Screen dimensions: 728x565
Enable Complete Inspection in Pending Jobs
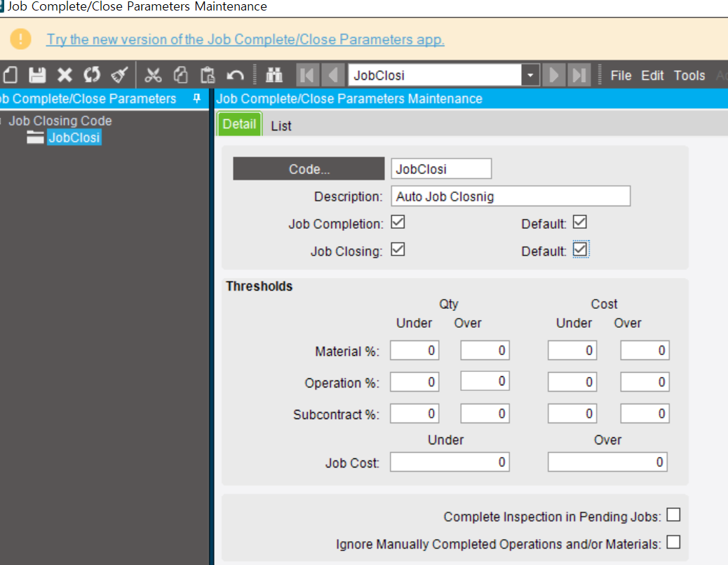673,514
